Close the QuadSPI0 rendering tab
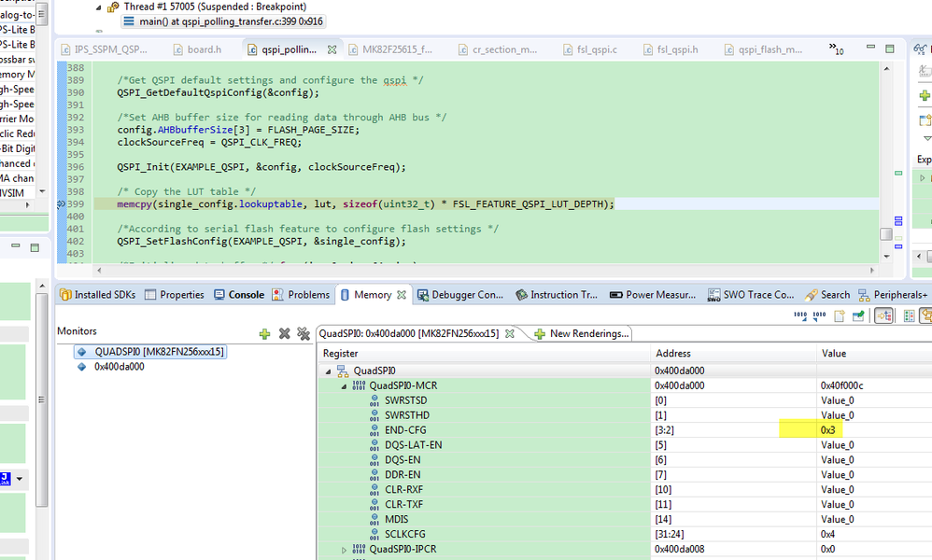The width and height of the screenshot is (932, 560). click(x=509, y=334)
